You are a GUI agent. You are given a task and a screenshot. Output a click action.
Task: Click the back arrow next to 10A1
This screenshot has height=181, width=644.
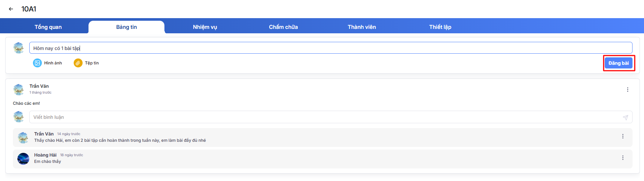pos(11,9)
